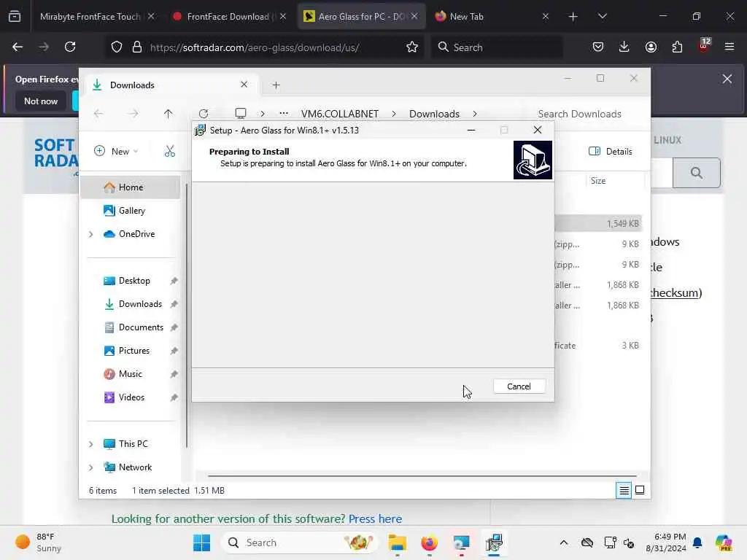The height and width of the screenshot is (560, 747).
Task: Click Not now on Firefox prompt
Action: coord(41,101)
